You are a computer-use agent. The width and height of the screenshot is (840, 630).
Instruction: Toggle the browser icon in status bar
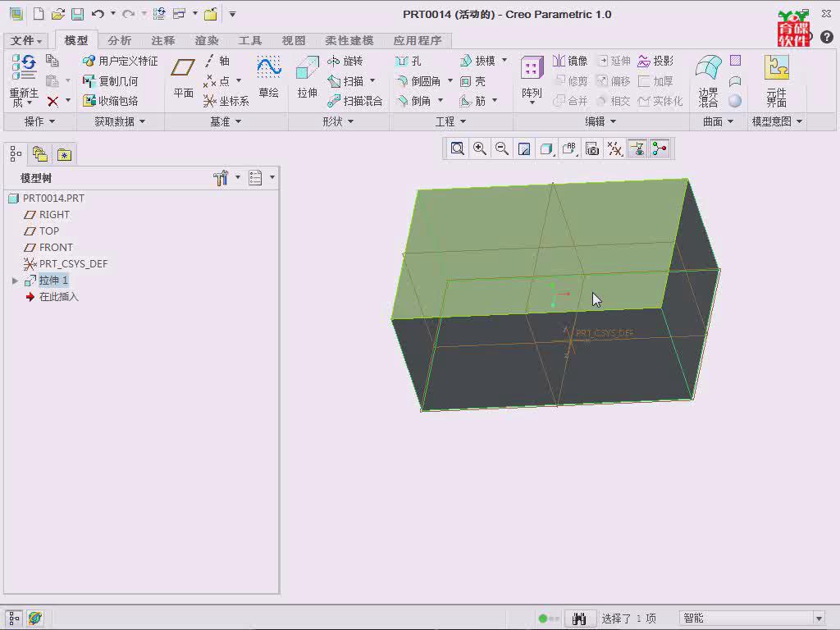[34, 619]
